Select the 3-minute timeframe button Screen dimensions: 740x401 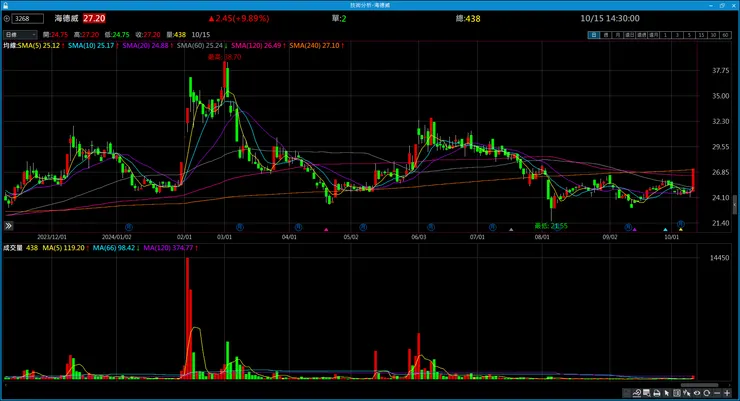(x=677, y=35)
